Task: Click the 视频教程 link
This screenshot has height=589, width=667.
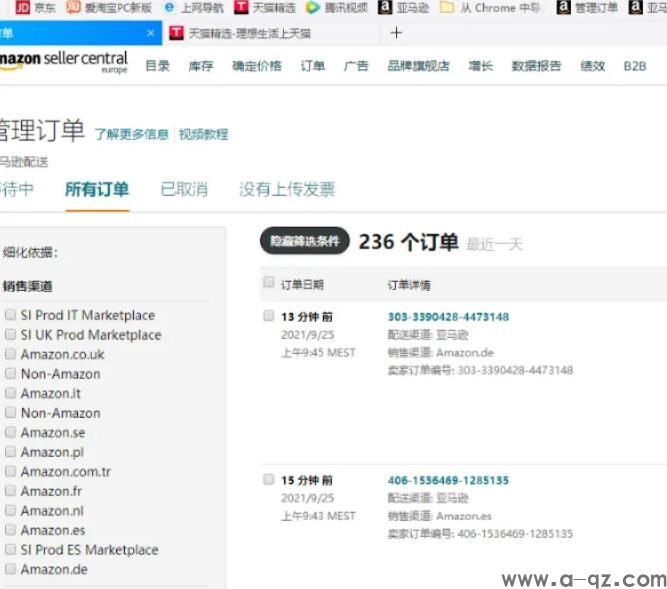Action: coord(204,134)
